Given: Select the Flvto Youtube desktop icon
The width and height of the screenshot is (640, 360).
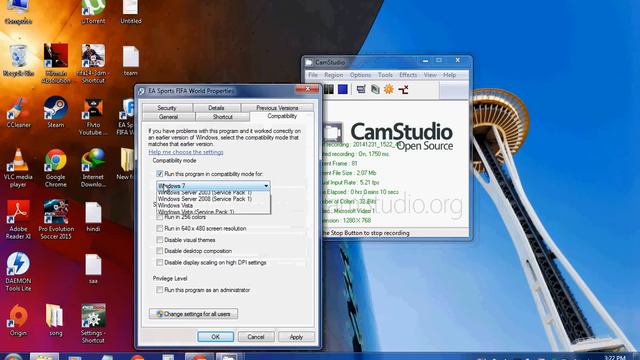Looking at the screenshot, I should pyautogui.click(x=93, y=116).
